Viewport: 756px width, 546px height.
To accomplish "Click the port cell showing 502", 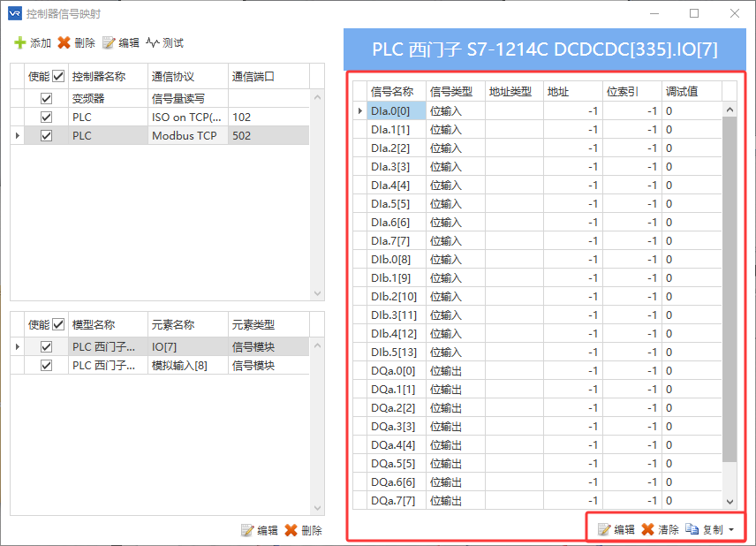I will (268, 135).
